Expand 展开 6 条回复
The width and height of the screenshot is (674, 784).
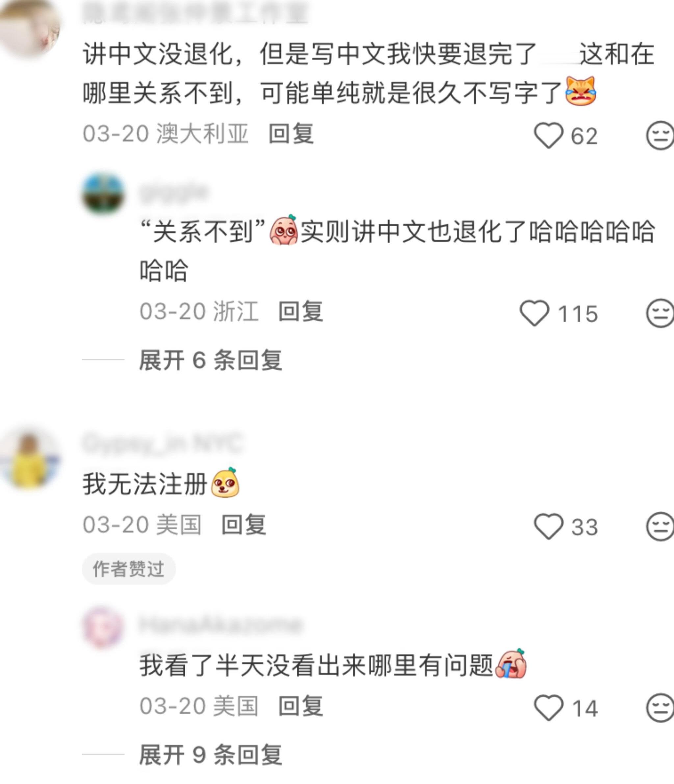[x=211, y=360]
